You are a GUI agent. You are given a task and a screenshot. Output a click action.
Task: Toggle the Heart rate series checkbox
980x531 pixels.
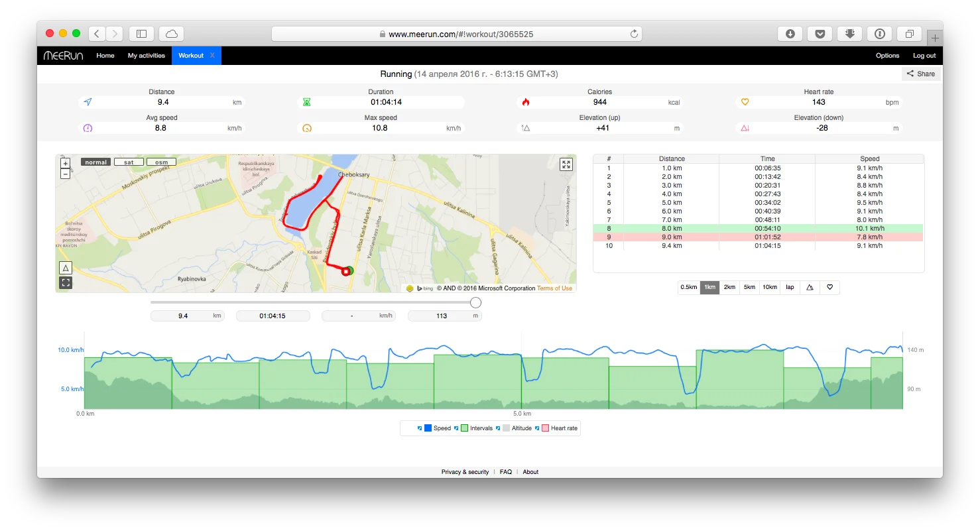[x=537, y=428]
